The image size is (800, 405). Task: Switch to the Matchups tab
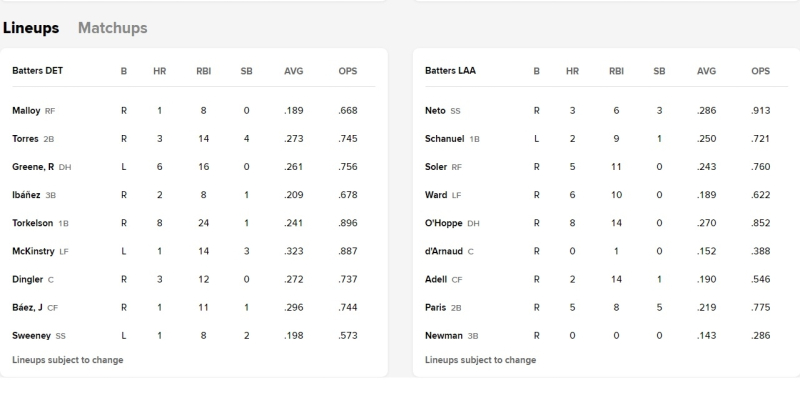[x=112, y=28]
